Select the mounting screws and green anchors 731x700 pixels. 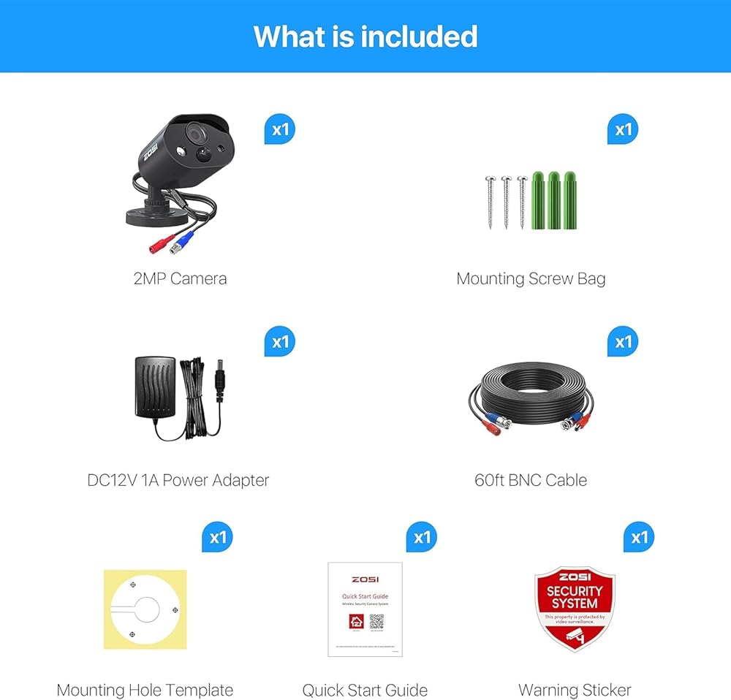(531, 200)
